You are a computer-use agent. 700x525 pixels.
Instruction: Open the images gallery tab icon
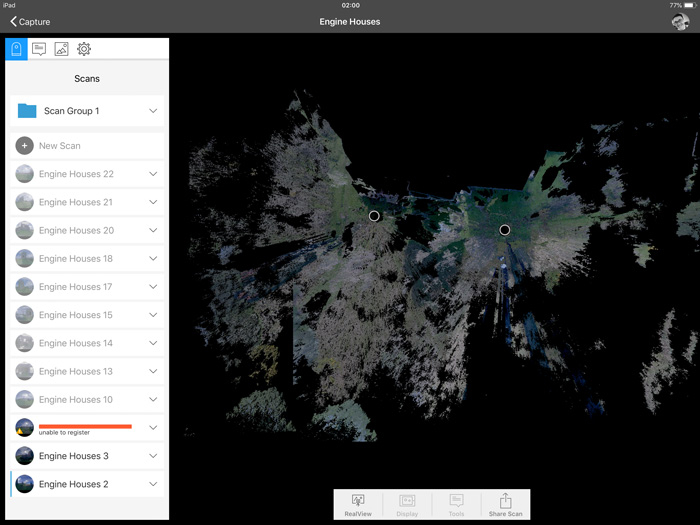tap(61, 49)
